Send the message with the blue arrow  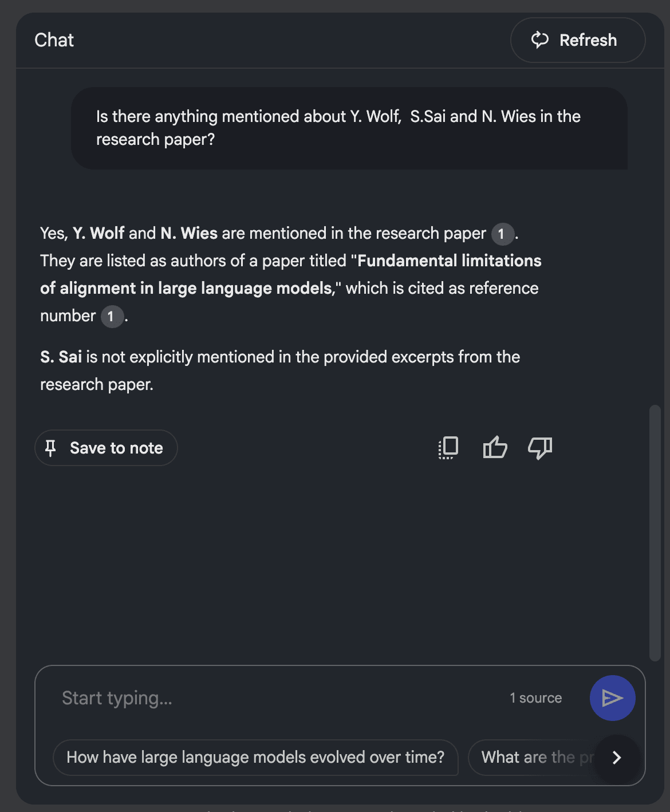(x=612, y=698)
